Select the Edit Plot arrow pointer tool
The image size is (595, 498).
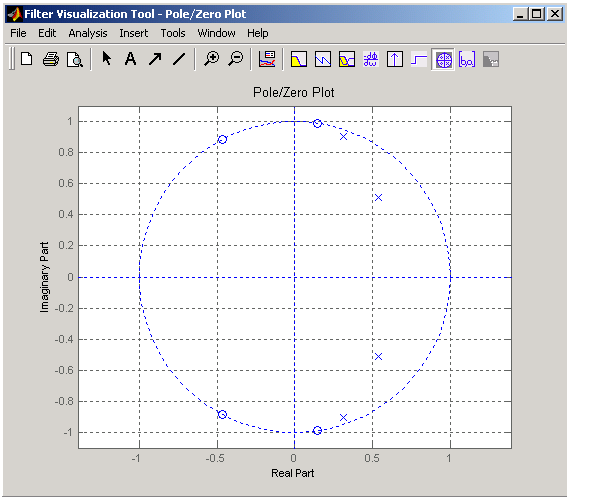pyautogui.click(x=107, y=59)
